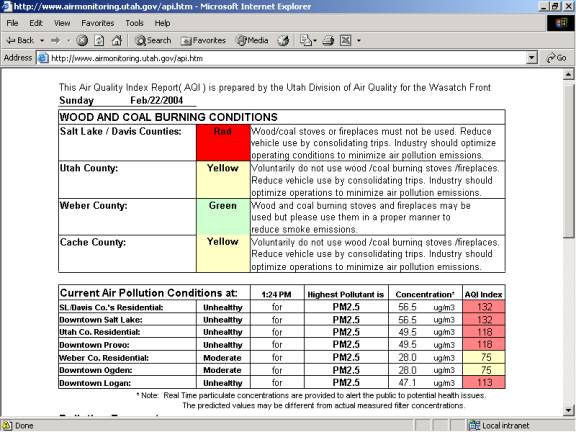Click the IE page icon in title bar
Screen dimensions: 576x432
click(x=7, y=6)
